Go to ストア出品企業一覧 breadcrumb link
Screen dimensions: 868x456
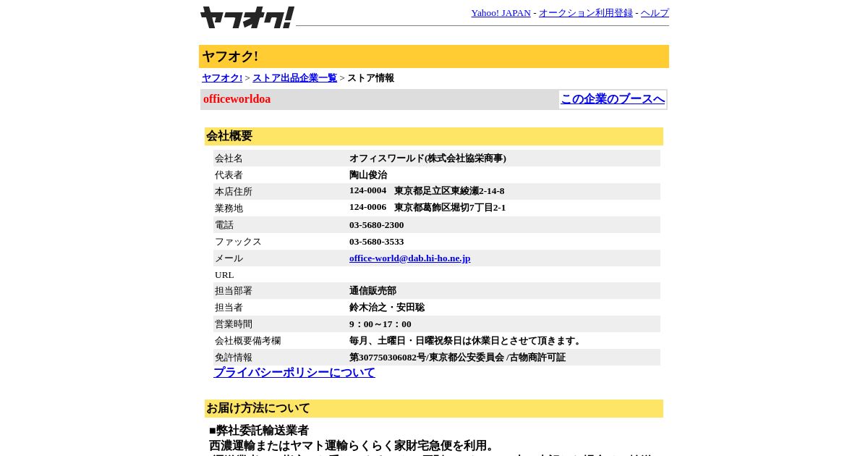[294, 78]
